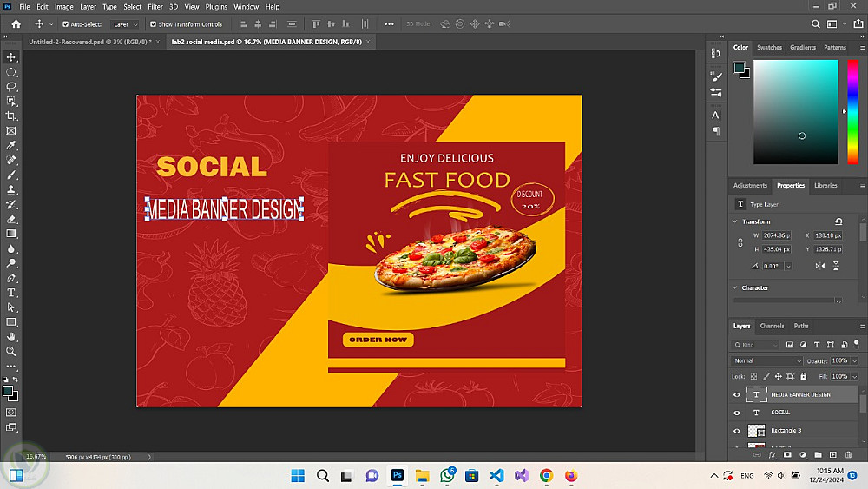Select the Zoom tool in toolbar

(x=11, y=351)
